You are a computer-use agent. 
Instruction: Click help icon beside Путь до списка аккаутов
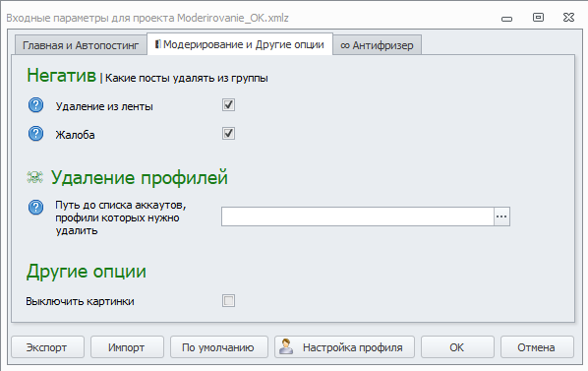coord(36,207)
